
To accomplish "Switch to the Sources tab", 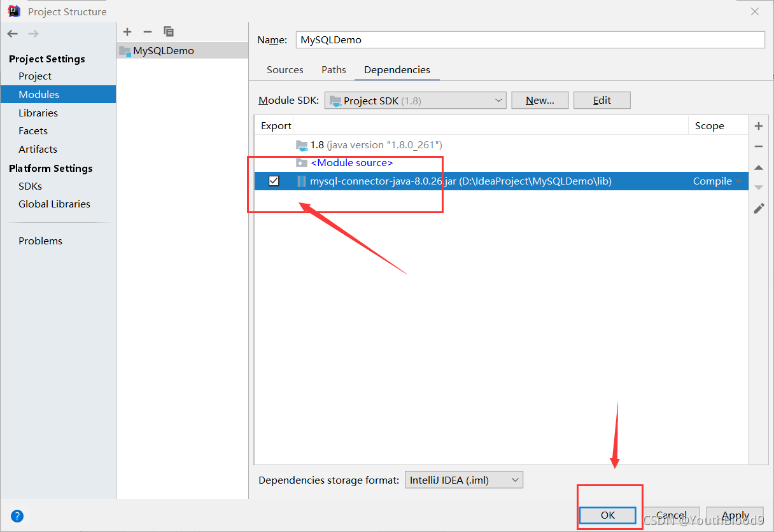I will pos(285,70).
